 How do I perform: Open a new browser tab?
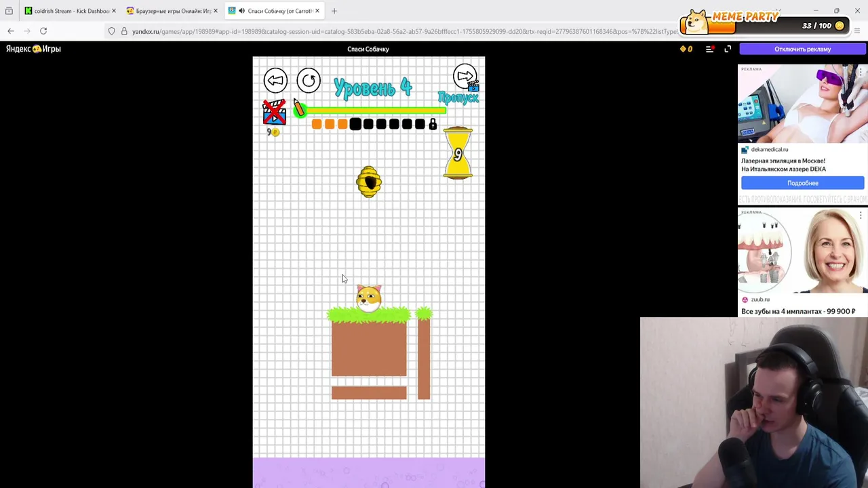[334, 11]
